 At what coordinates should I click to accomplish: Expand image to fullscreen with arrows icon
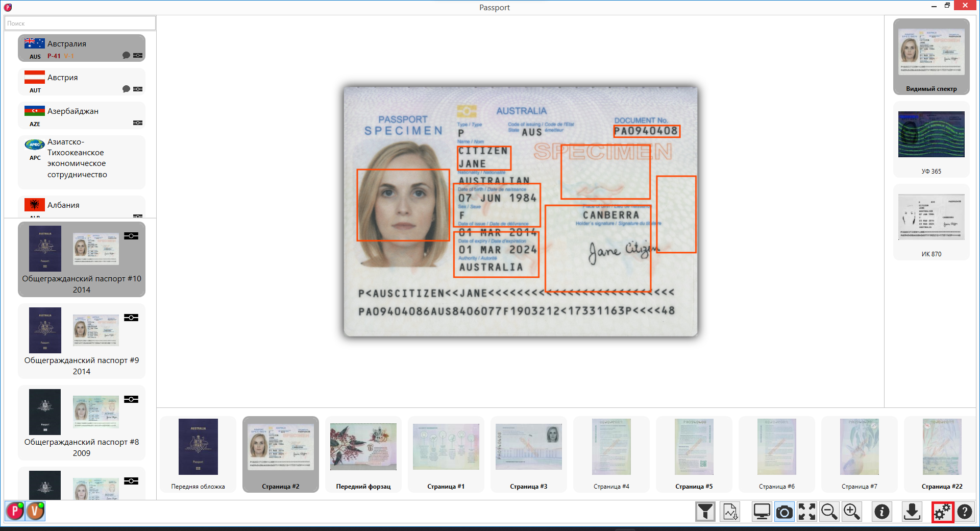(807, 511)
